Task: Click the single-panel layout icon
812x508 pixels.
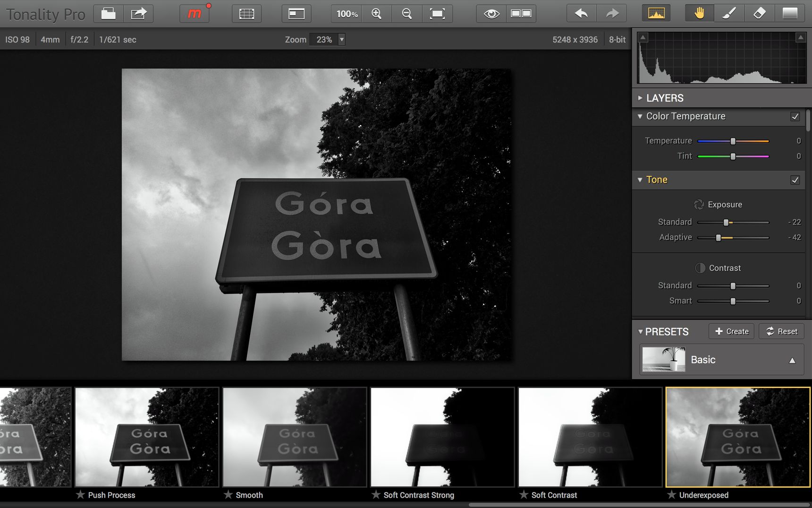Action: pyautogui.click(x=296, y=14)
